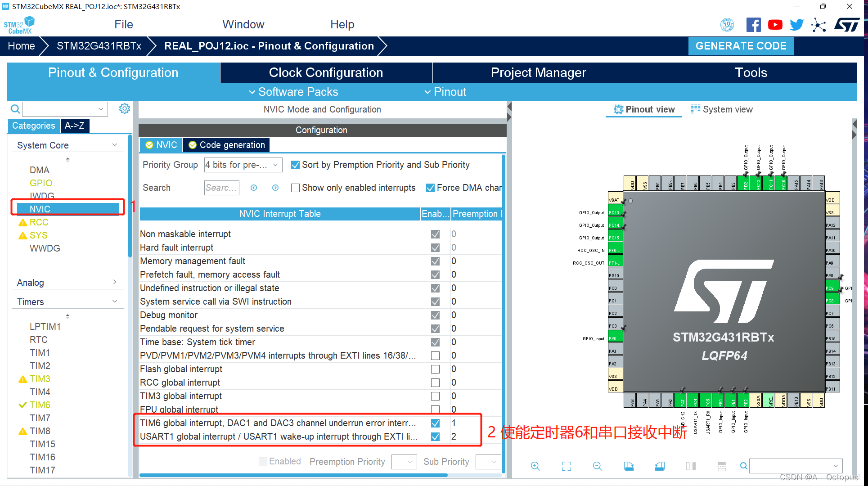Switch to Clock Configuration tab
The height and width of the screenshot is (486, 868).
coord(326,72)
